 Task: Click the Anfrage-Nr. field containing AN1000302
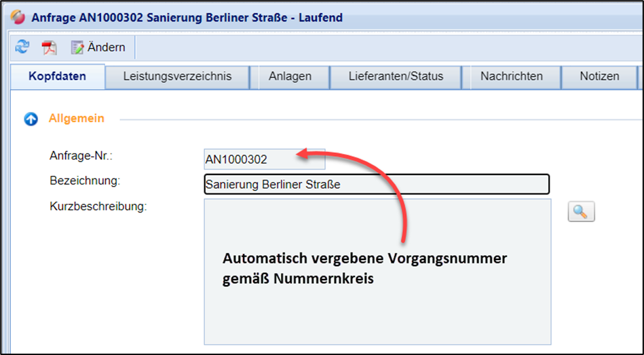[264, 160]
